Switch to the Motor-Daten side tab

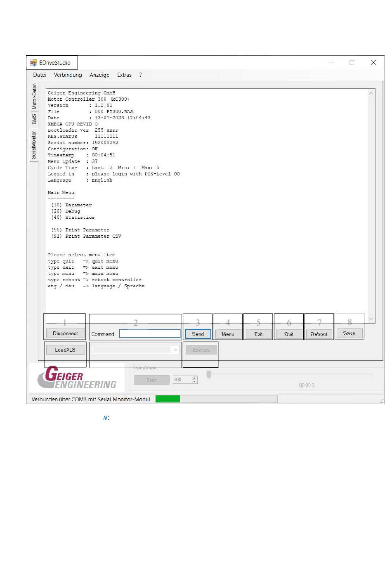(x=34, y=96)
